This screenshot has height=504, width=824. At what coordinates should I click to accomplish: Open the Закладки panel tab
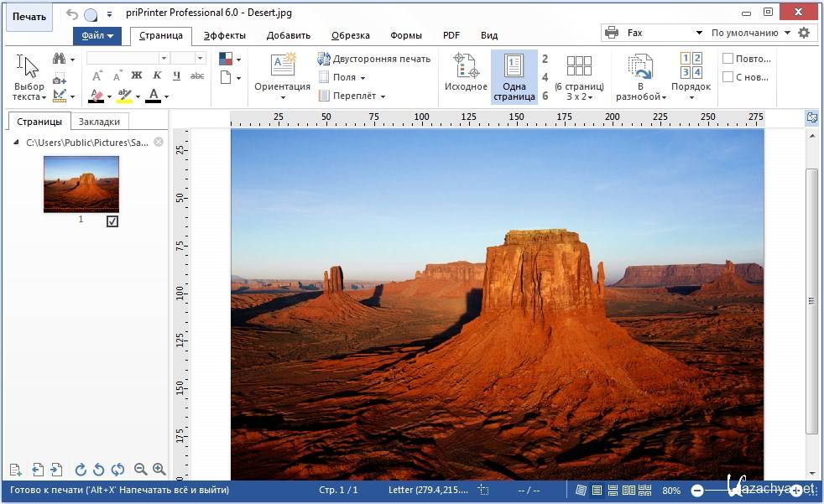(x=99, y=122)
